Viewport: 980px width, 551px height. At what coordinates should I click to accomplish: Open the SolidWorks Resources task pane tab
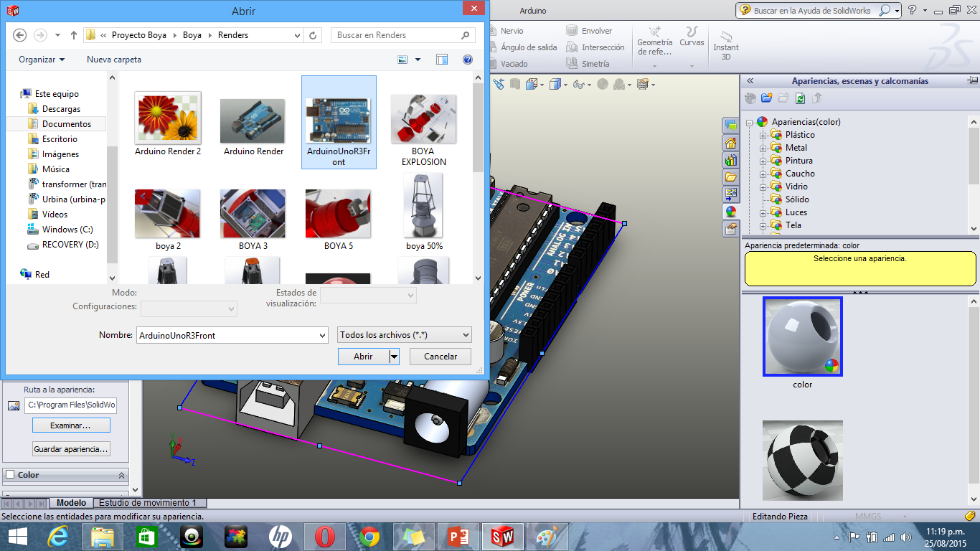(731, 143)
